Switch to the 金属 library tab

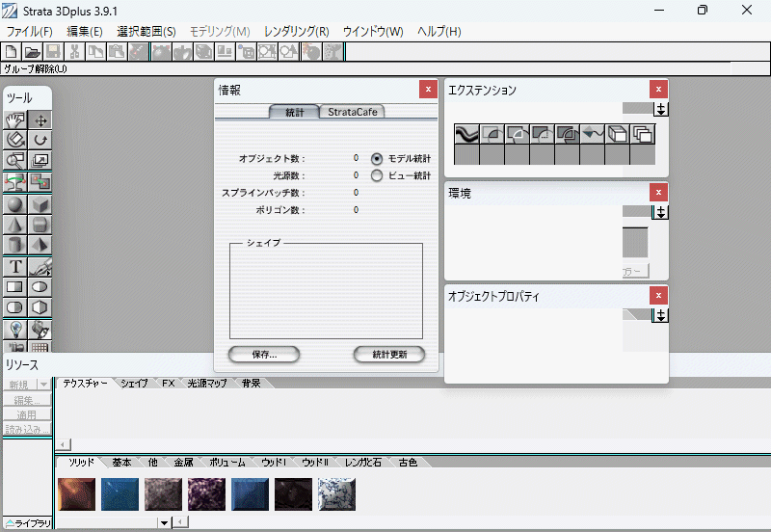click(183, 463)
